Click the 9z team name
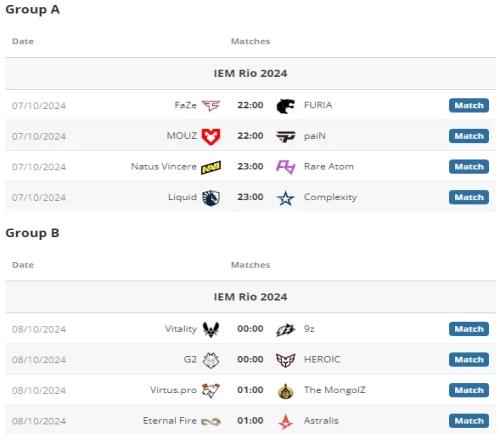This screenshot has width=500, height=440. 309,329
